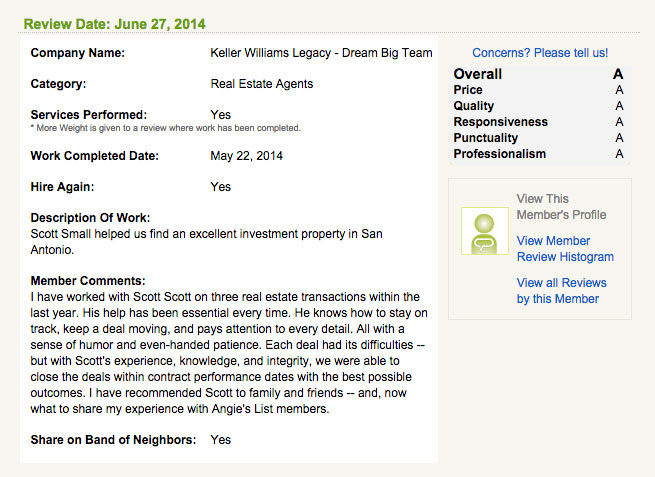The image size is (655, 477).
Task: Select the Responsiveness rating row
Action: [x=538, y=122]
